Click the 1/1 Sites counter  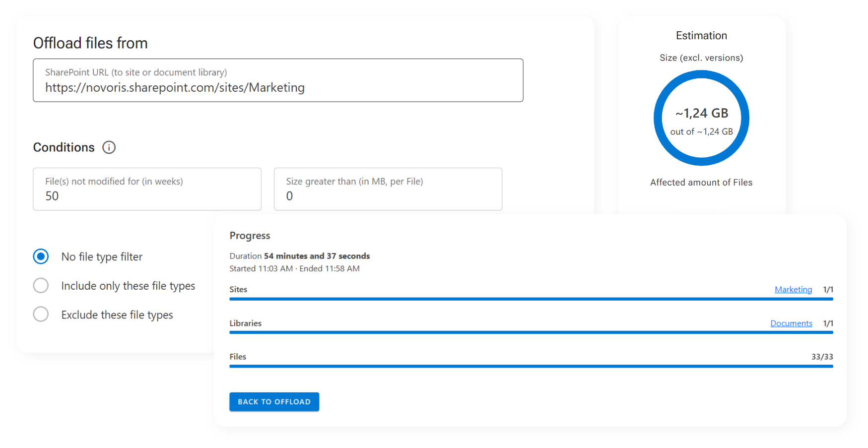click(x=828, y=289)
